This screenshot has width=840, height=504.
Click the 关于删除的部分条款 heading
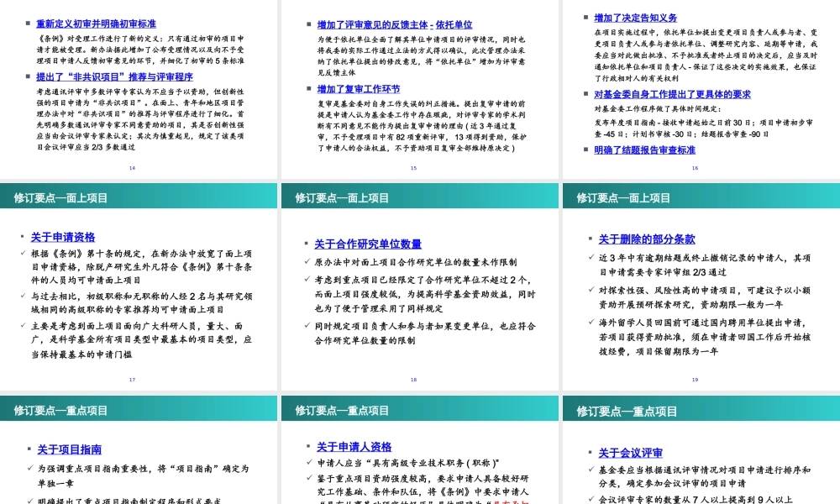[647, 239]
